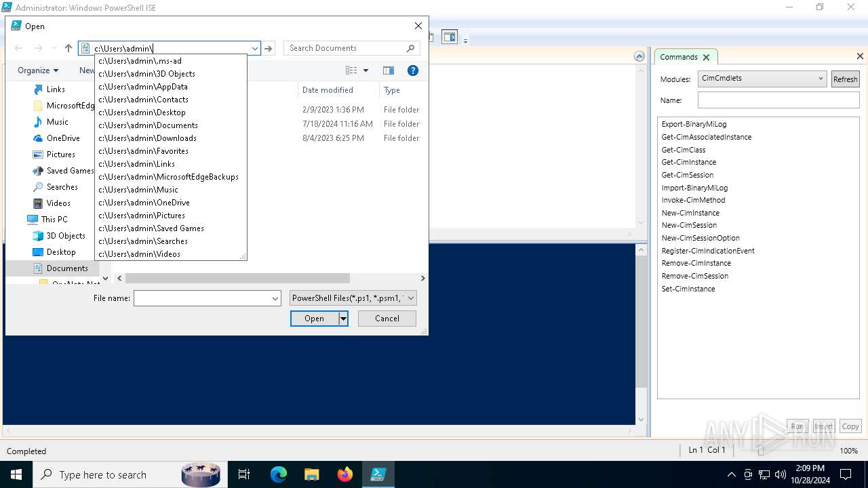
Task: Open the PowerShell Files type filter dropdown
Action: pos(353,298)
